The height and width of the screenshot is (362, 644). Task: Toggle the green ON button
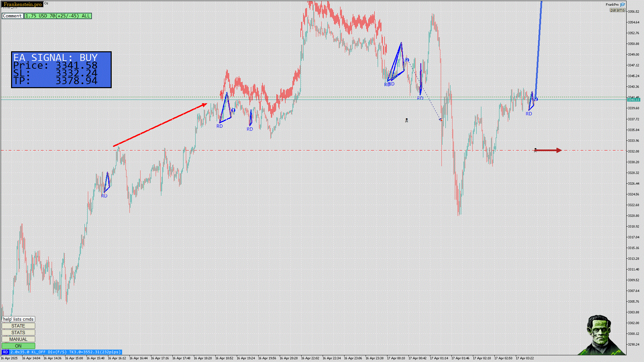pyautogui.click(x=18, y=346)
